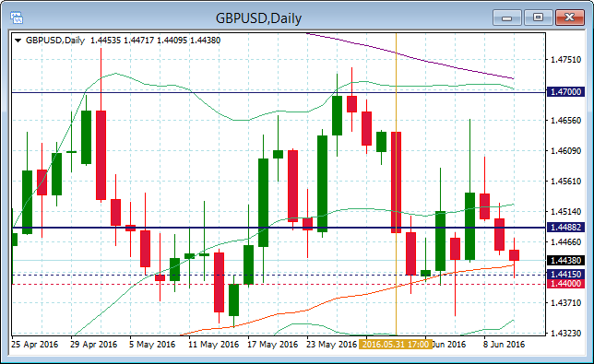Select the 1.44150 dashed level label

point(565,275)
